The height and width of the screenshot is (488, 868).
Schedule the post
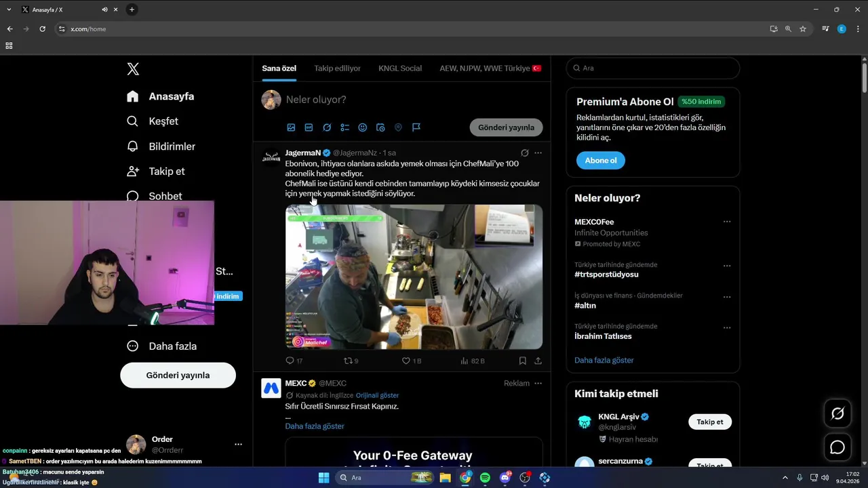tap(380, 127)
